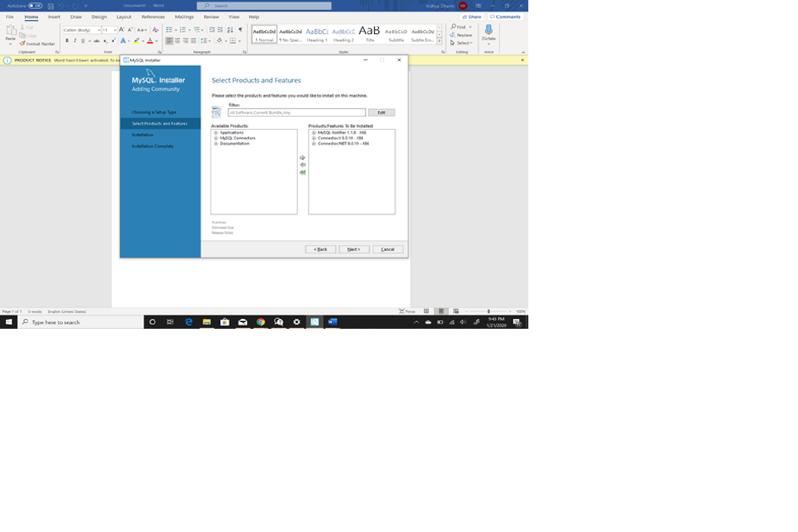Apply superscript formatting in Word
Image resolution: width=798 pixels, height=532 pixels.
(113, 41)
